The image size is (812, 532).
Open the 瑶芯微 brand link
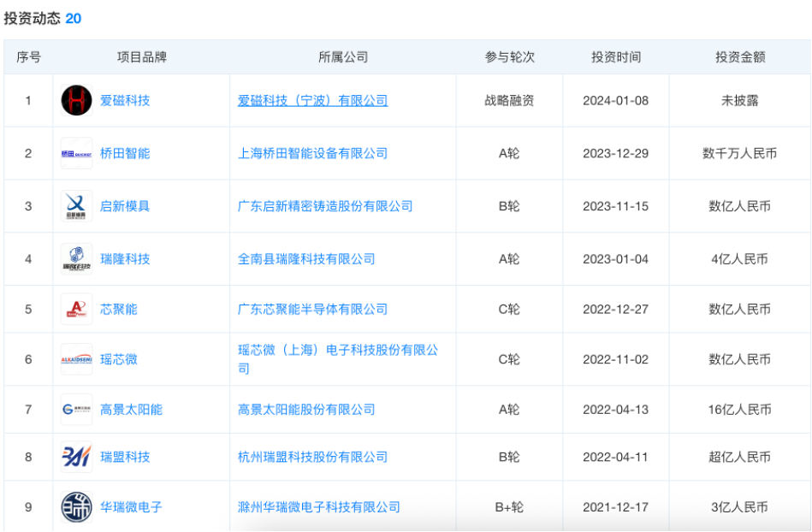click(119, 359)
